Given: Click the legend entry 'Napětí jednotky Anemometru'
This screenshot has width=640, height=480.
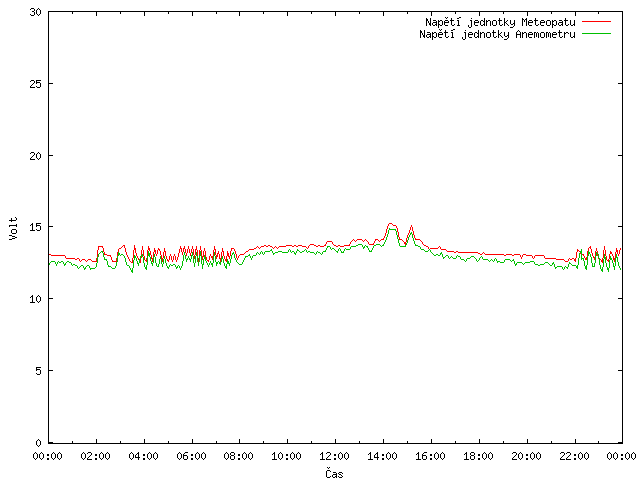Looking at the screenshot, I should click(x=497, y=34).
